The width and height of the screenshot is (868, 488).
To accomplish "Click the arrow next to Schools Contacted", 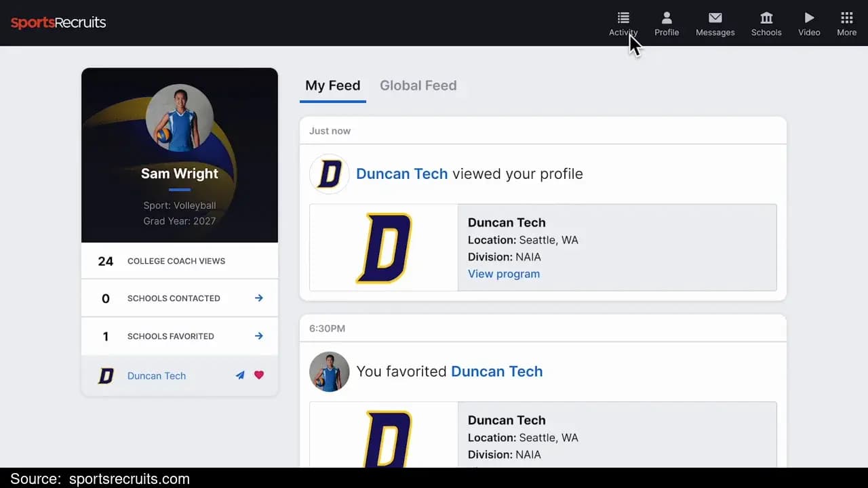I will [259, 298].
